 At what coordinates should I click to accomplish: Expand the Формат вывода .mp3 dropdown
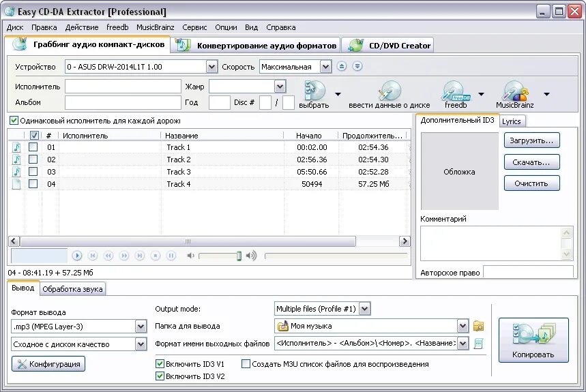(141, 327)
